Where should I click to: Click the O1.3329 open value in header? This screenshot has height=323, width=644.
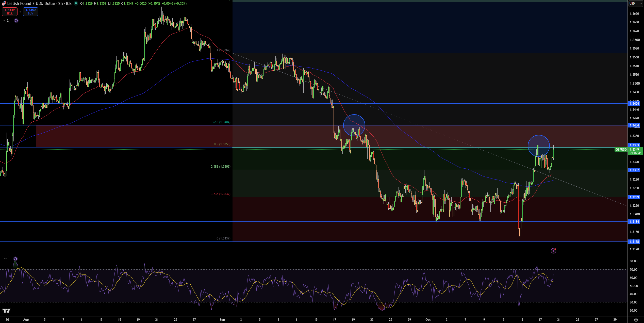tap(86, 3)
